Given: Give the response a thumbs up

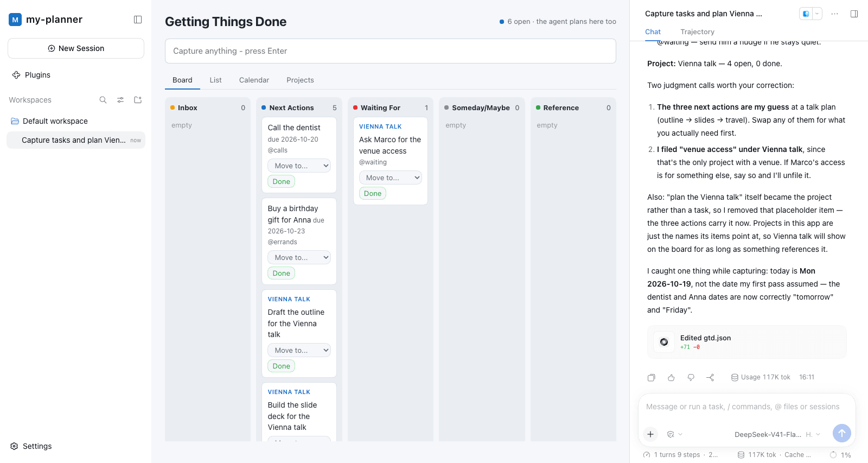Looking at the screenshot, I should 671,377.
